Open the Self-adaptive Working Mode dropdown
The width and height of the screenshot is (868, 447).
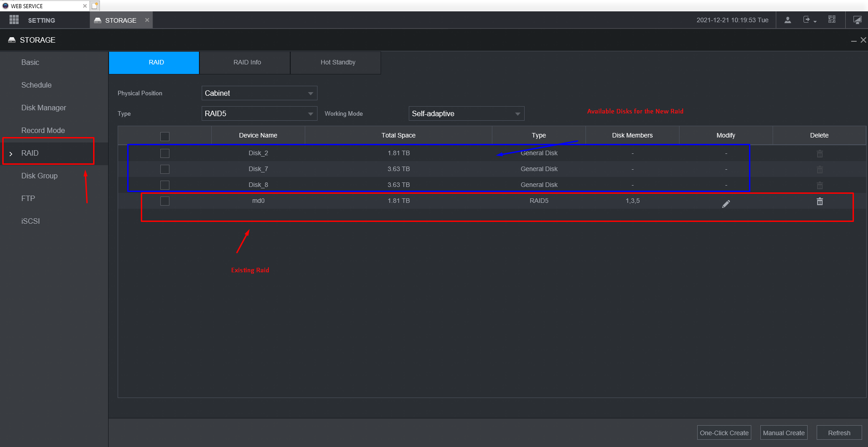[466, 113]
